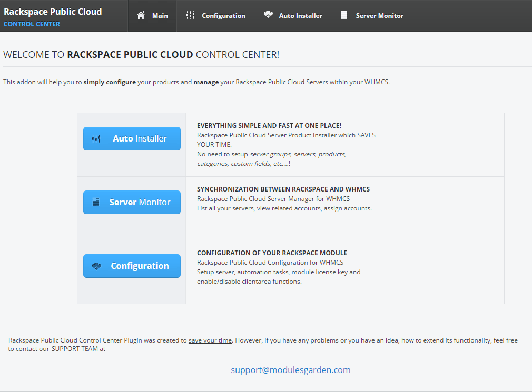532x392 pixels.
Task: Switch to Server Monitor in top navigation
Action: tap(372, 16)
